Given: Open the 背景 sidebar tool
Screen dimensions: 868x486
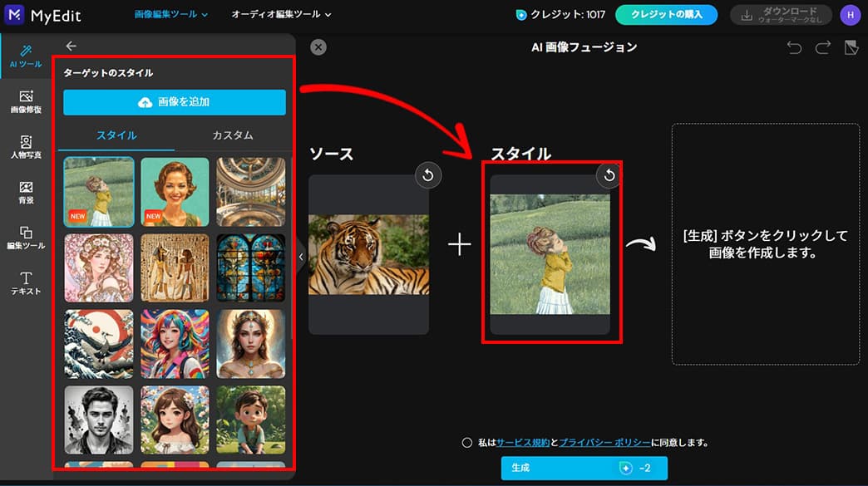Looking at the screenshot, I should point(26,193).
